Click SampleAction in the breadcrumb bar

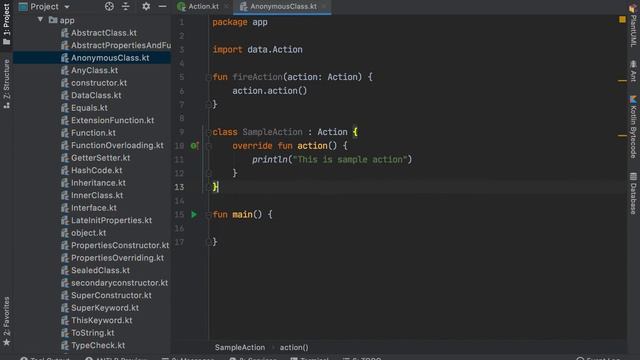coord(240,347)
